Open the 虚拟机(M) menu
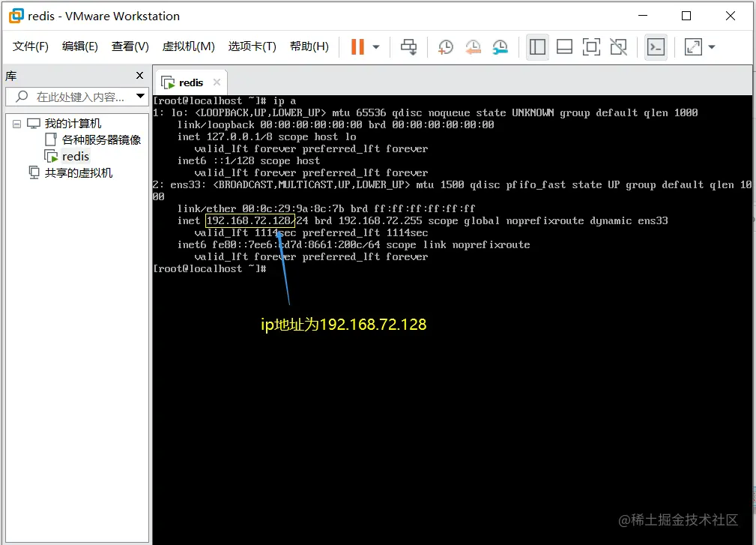 (189, 46)
